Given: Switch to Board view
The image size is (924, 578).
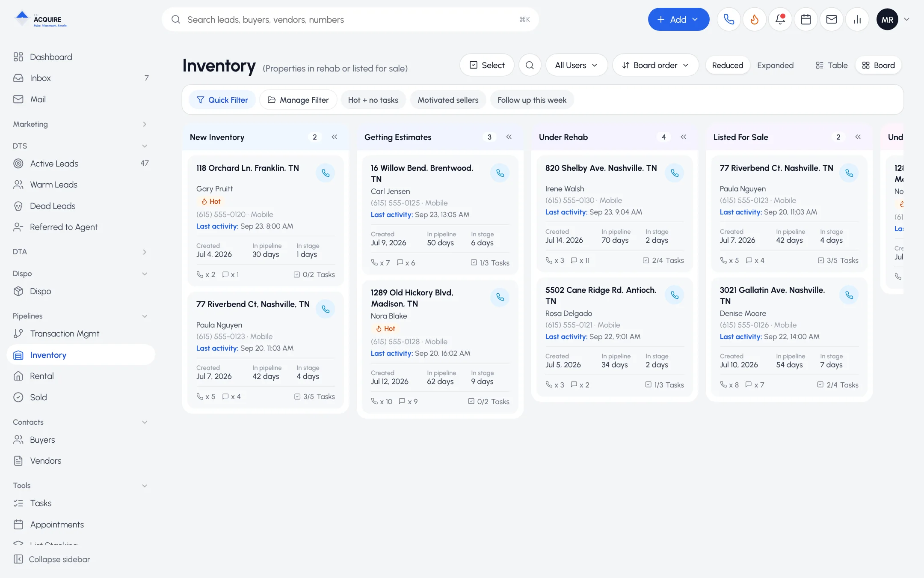Looking at the screenshot, I should click(879, 65).
